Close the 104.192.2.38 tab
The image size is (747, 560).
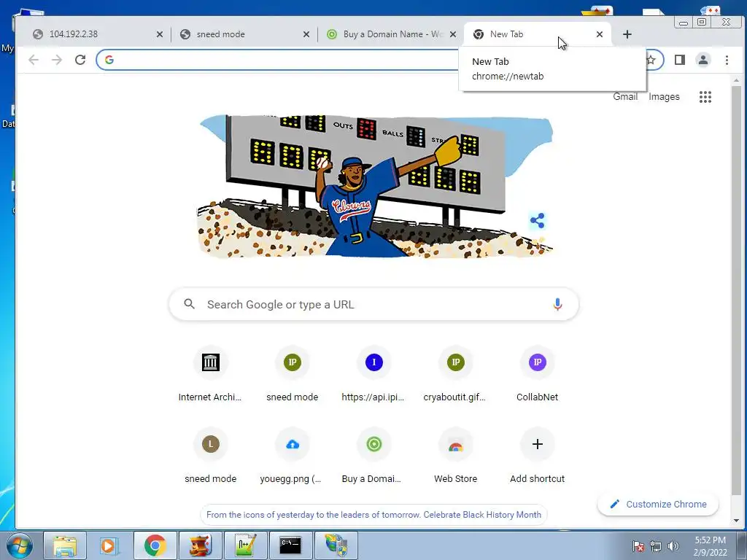tap(160, 34)
